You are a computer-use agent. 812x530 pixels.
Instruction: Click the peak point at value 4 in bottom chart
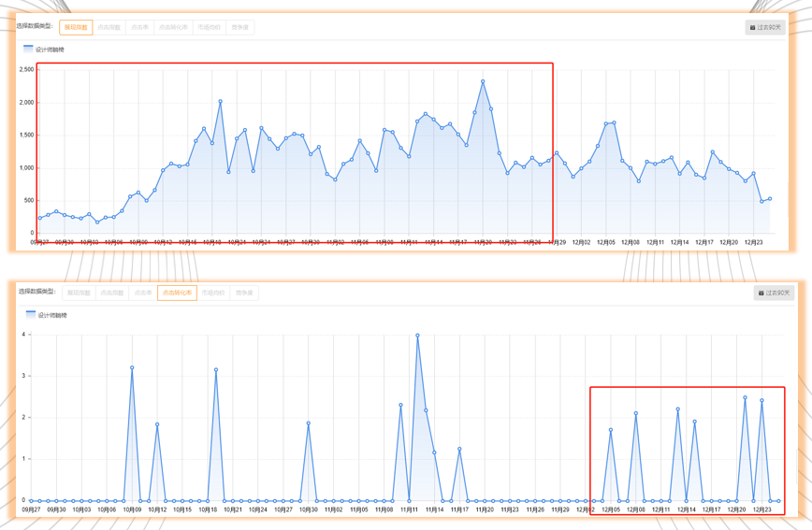(417, 336)
